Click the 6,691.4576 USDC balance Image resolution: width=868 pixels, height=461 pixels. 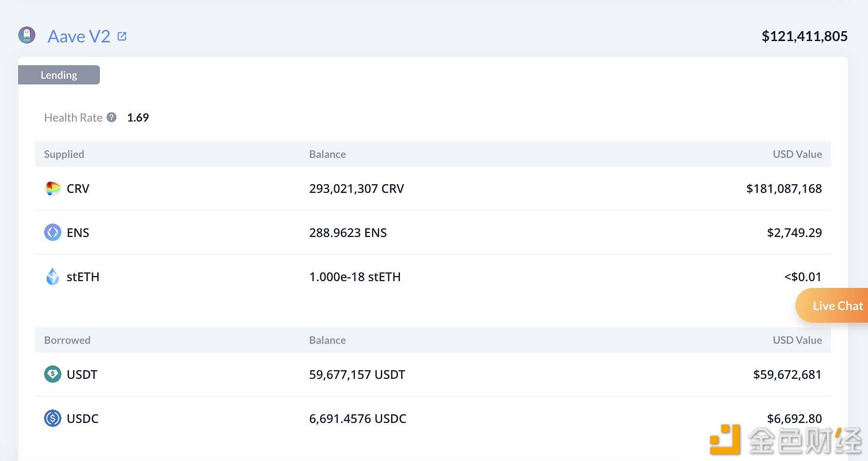click(357, 419)
